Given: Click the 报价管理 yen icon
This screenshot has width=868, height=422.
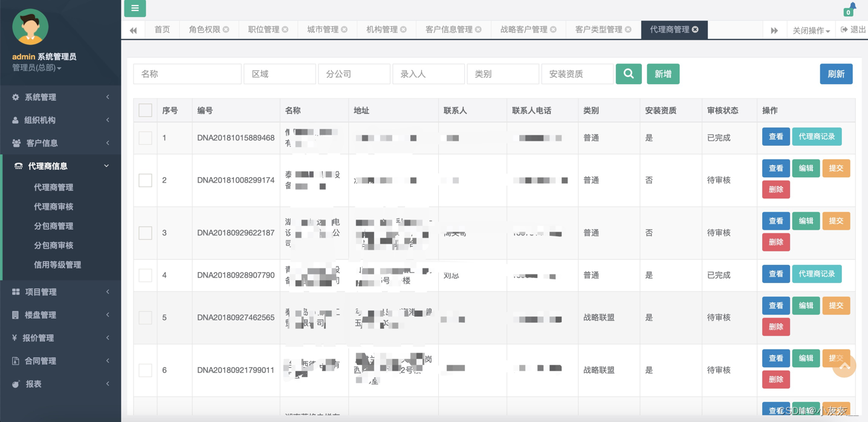Looking at the screenshot, I should coord(15,337).
